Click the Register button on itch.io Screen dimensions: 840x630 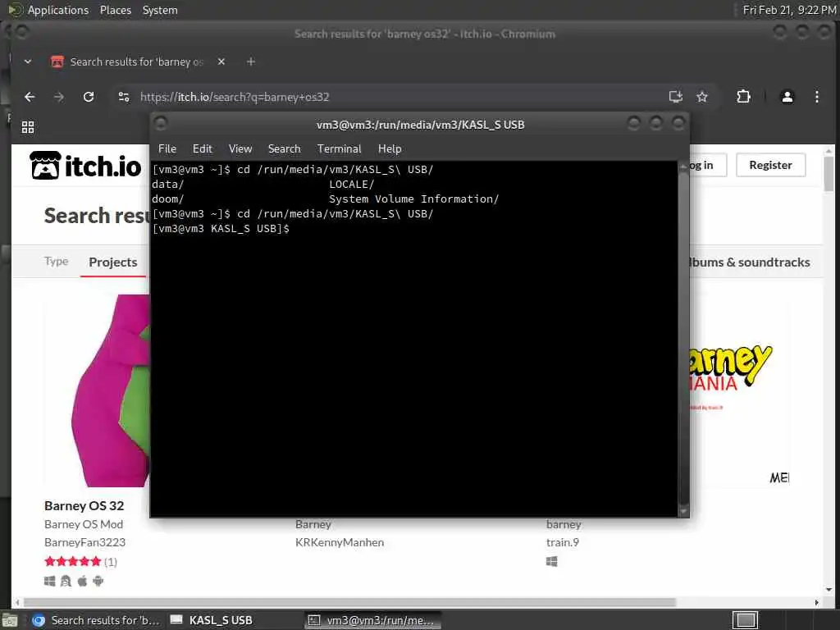(x=770, y=165)
